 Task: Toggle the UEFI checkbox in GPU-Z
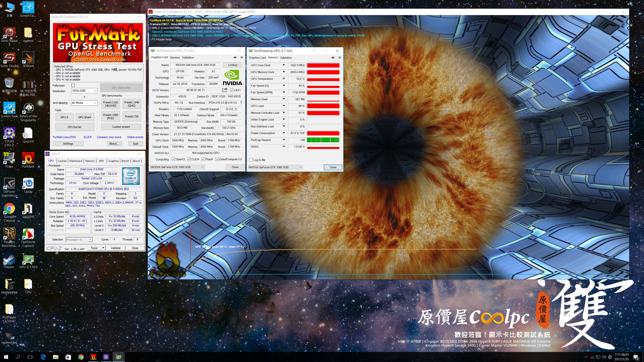point(231,90)
